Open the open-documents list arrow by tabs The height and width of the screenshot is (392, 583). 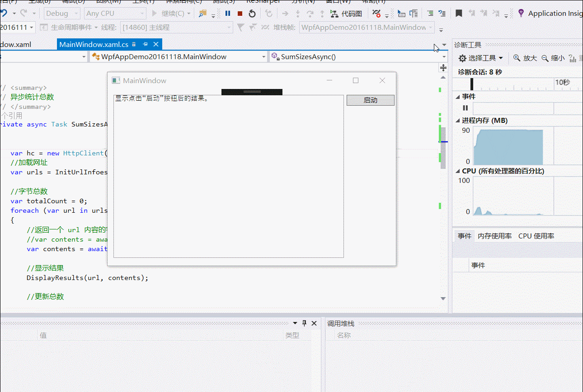coord(444,45)
